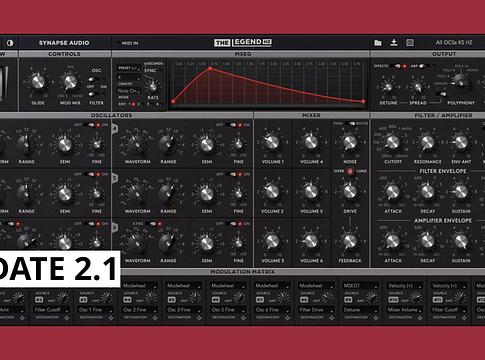This screenshot has width=485, height=360.
Task: Select MSEG edit slot 4
Action: [x=158, y=104]
